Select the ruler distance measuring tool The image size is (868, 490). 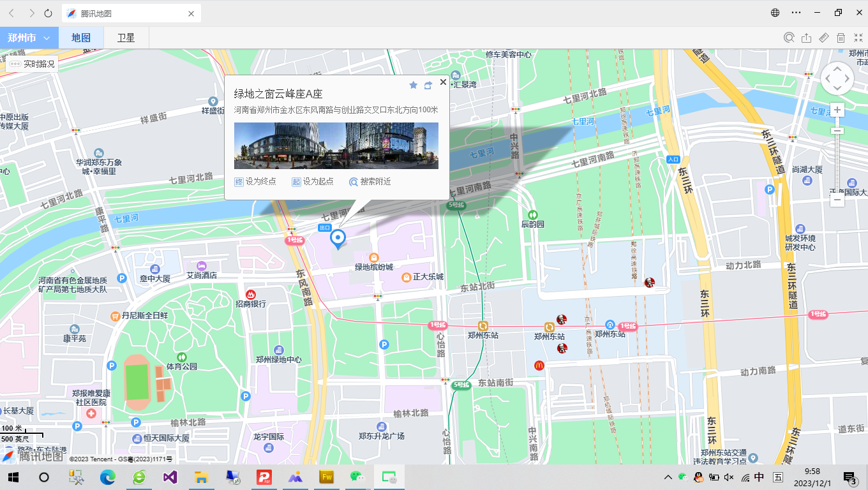pyautogui.click(x=824, y=38)
